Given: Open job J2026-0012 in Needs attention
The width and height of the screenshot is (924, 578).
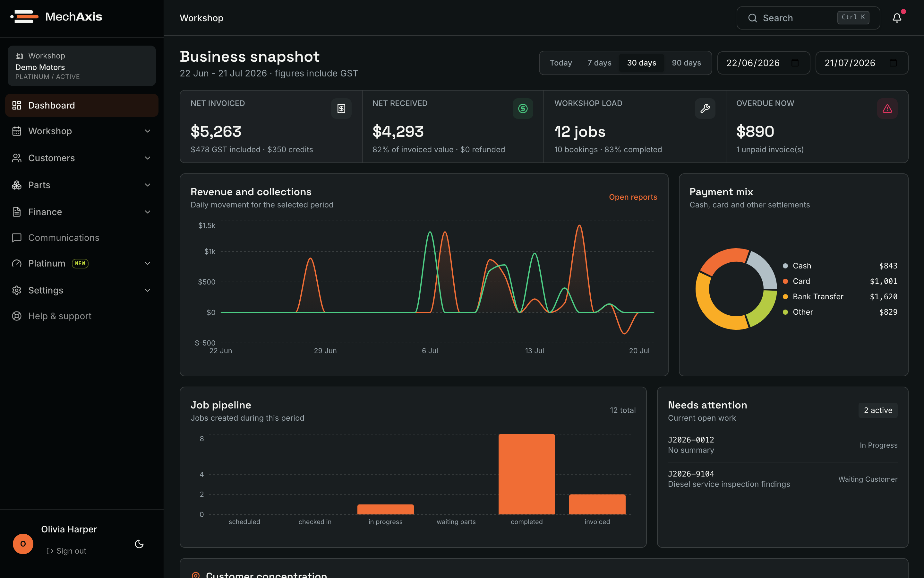Looking at the screenshot, I should point(782,445).
